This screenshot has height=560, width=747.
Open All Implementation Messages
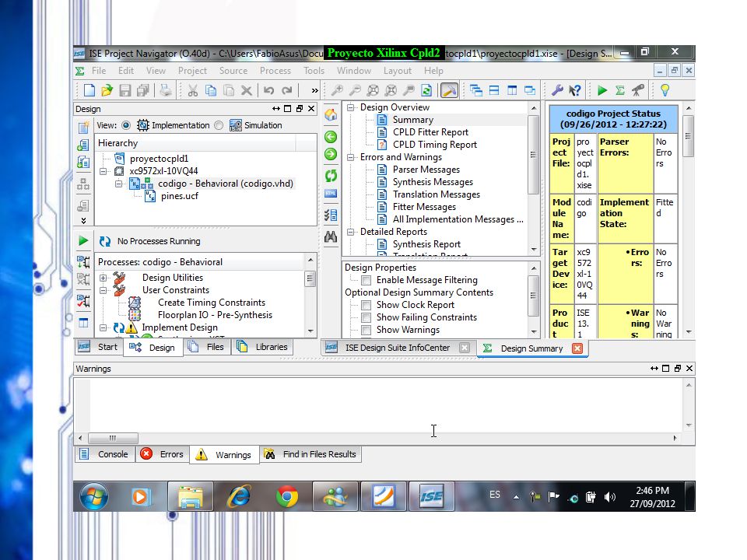tap(458, 219)
